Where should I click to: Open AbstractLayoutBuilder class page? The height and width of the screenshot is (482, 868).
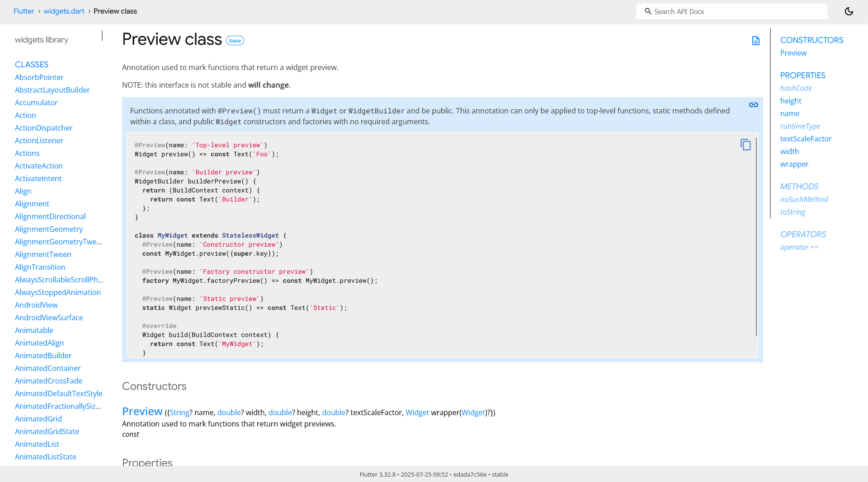52,90
